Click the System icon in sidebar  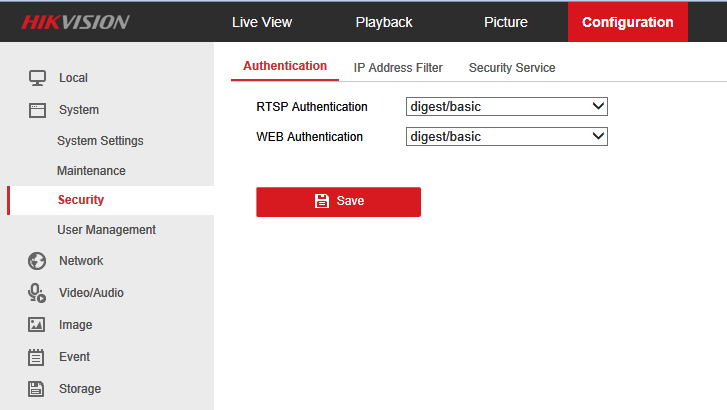(37, 110)
